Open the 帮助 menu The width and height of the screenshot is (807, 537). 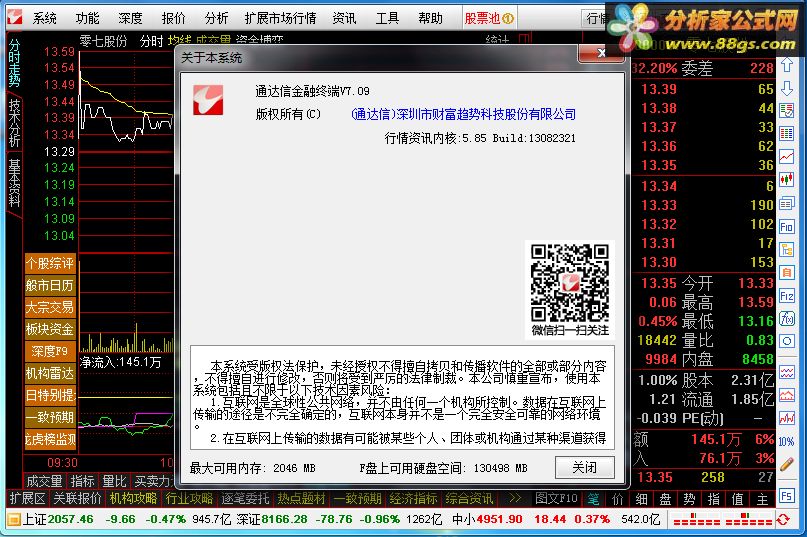click(x=430, y=19)
